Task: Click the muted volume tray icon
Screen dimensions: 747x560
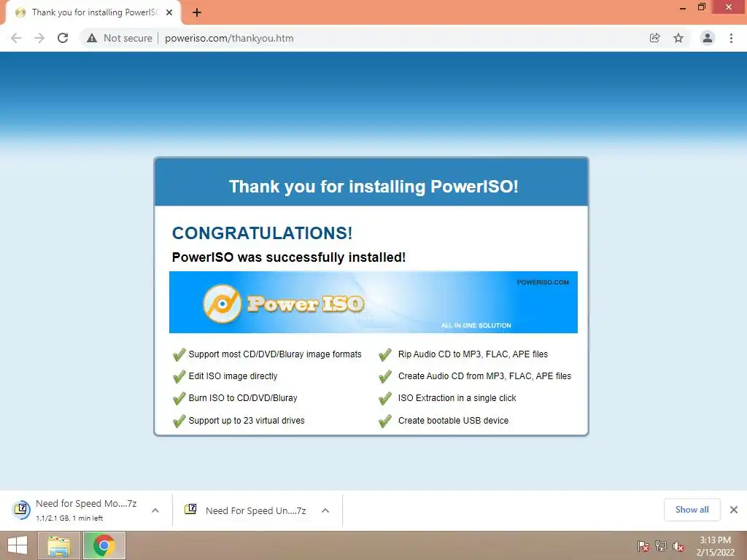Action: click(678, 546)
